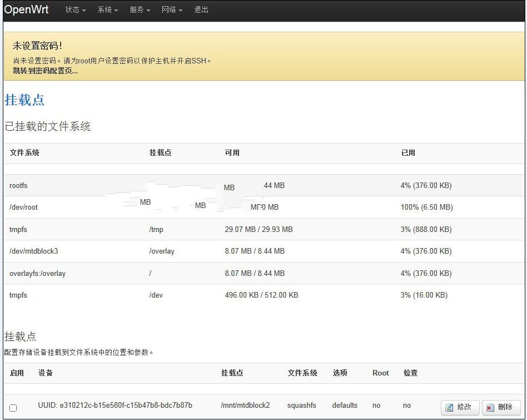Click the /dev/mtdblock3 overlay row
Viewport: 527px width, 420px height.
click(x=34, y=251)
